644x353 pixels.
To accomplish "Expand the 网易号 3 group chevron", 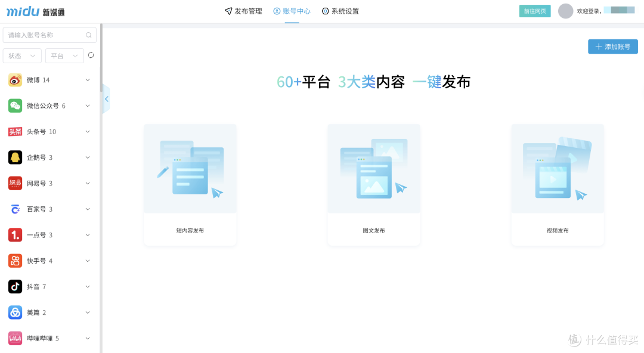I will pos(88,183).
